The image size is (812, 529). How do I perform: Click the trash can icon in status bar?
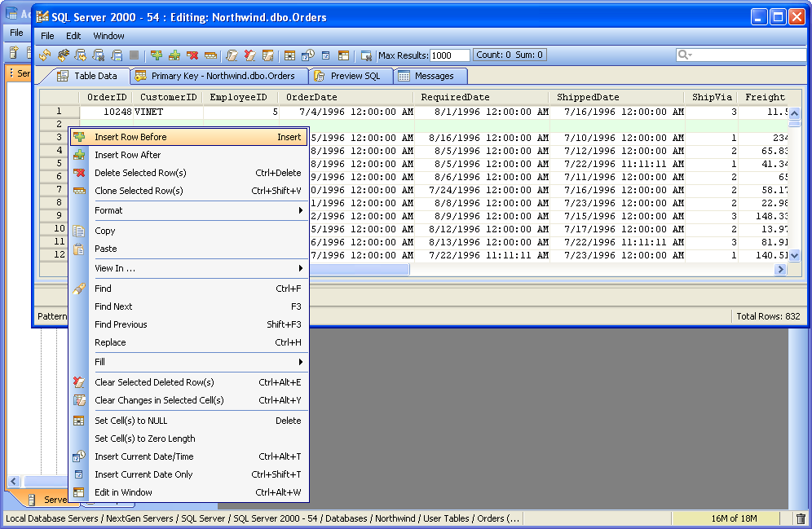click(x=801, y=518)
